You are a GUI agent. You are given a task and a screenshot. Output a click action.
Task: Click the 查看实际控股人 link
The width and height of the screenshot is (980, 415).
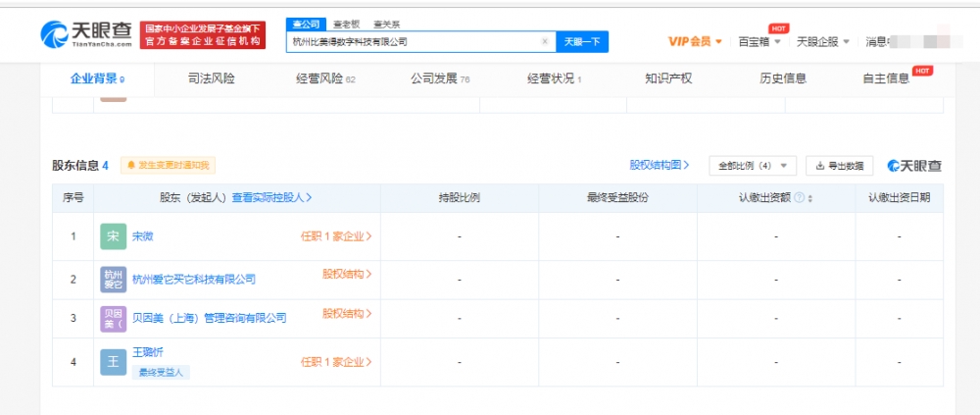(x=271, y=198)
